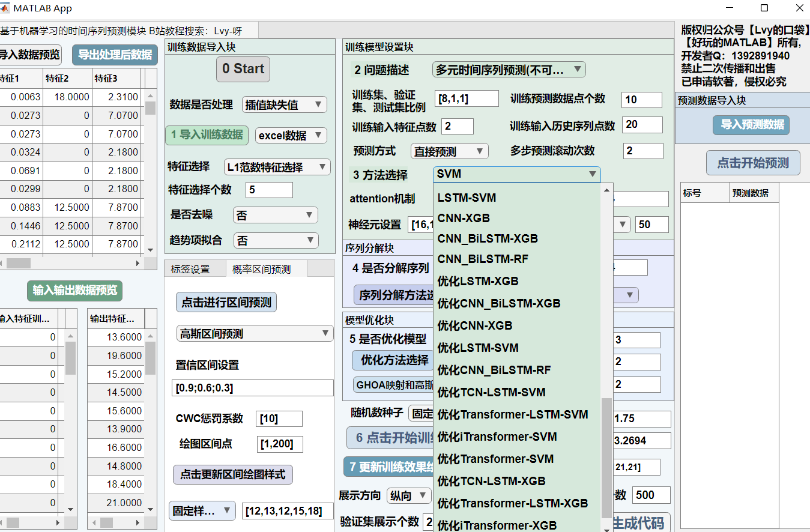Click the data table's scroll-up arrow
Screen dimensions: 810x532
(150, 96)
